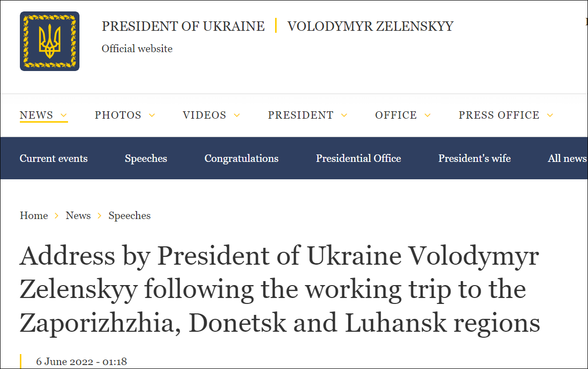
Task: Open the President menu chevron
Action: pyautogui.click(x=344, y=115)
